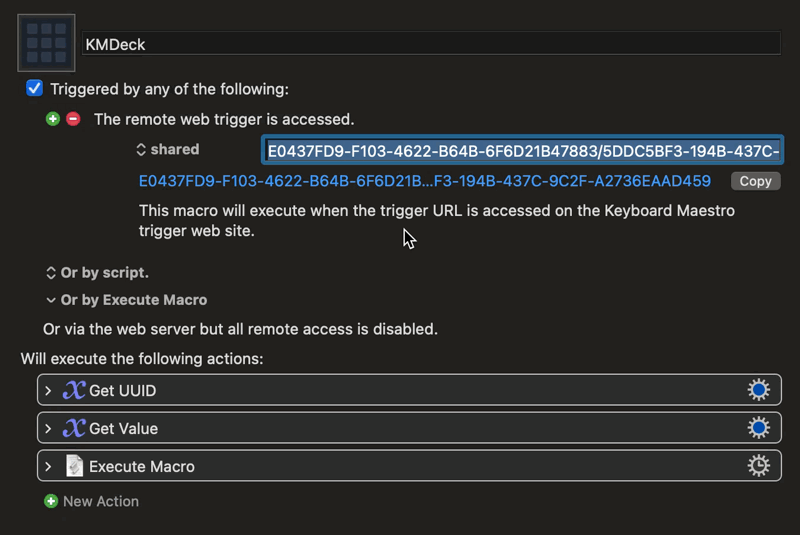Click the 'Will execute the following actions:' label
Image resolution: width=800 pixels, height=535 pixels.
click(x=142, y=359)
